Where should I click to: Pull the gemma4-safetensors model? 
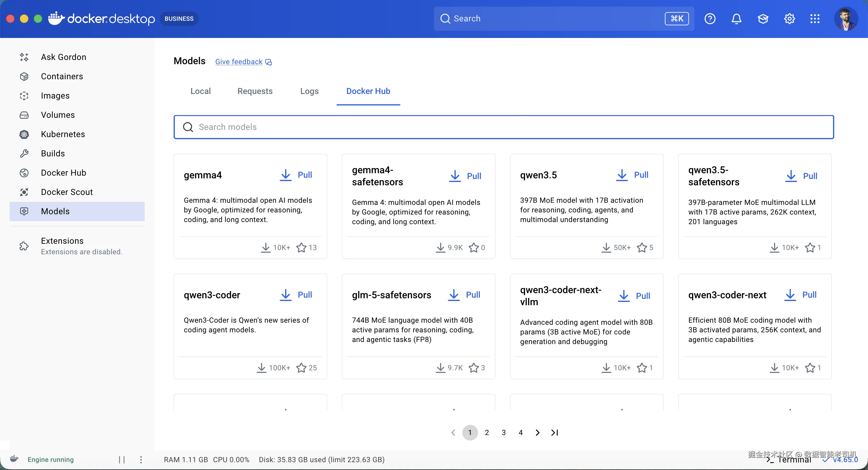point(465,176)
